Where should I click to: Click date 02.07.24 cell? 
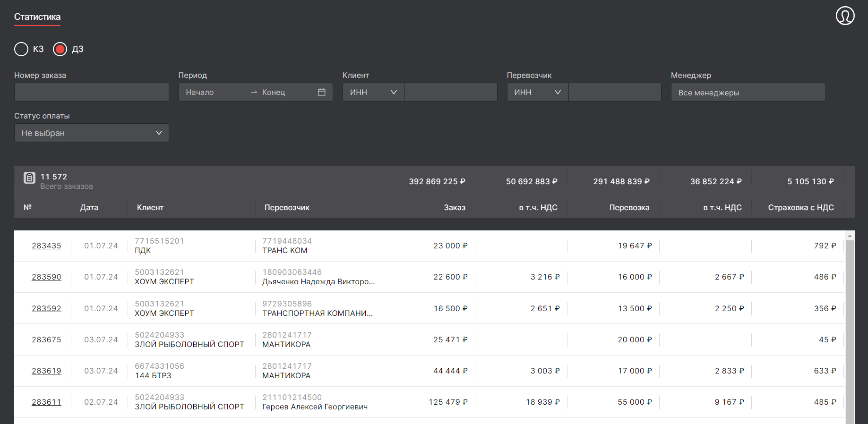point(101,402)
